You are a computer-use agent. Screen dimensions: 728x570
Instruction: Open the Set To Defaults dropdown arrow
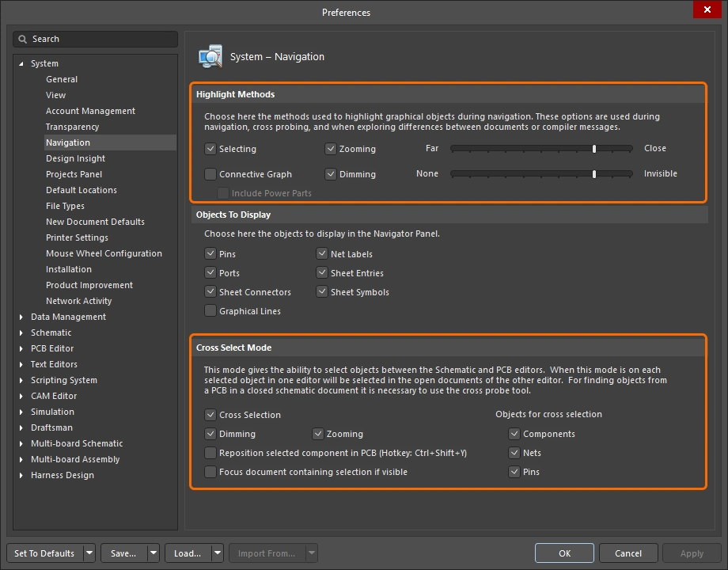coord(89,553)
